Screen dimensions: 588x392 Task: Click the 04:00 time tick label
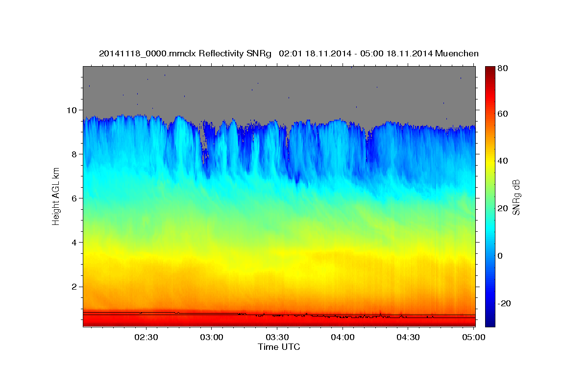click(x=343, y=337)
